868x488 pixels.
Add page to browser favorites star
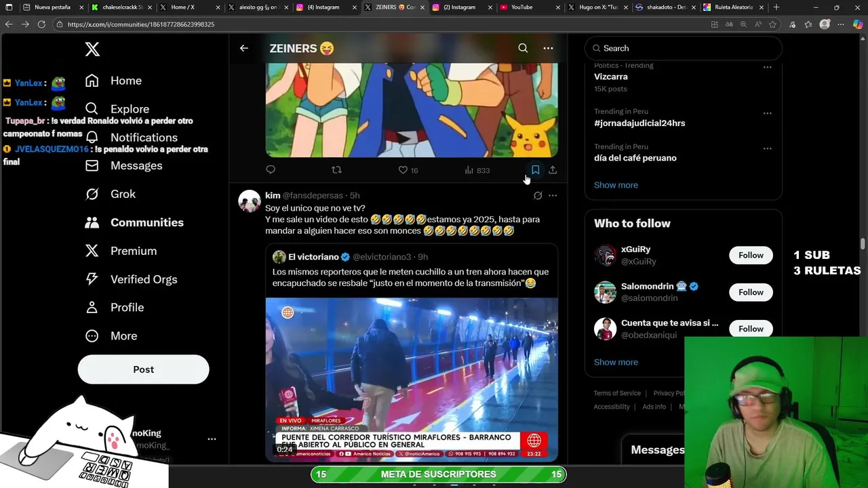coord(774,24)
